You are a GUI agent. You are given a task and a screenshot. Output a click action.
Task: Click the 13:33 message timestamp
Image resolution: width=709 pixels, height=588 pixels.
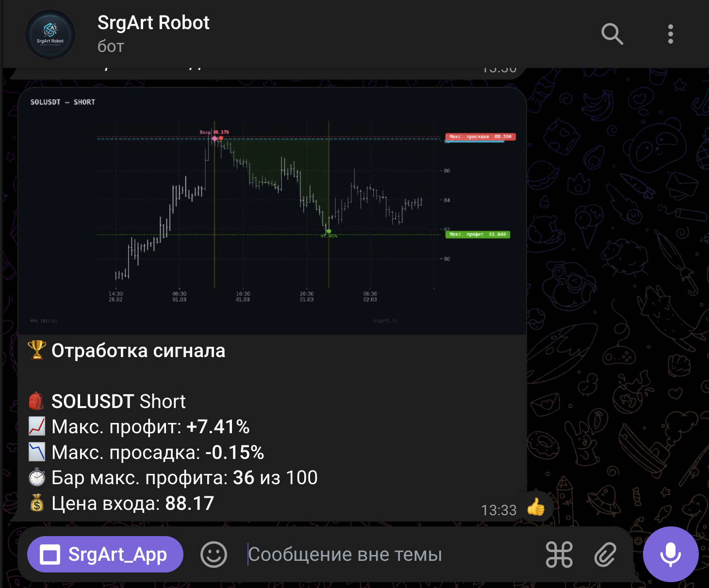pyautogui.click(x=498, y=510)
